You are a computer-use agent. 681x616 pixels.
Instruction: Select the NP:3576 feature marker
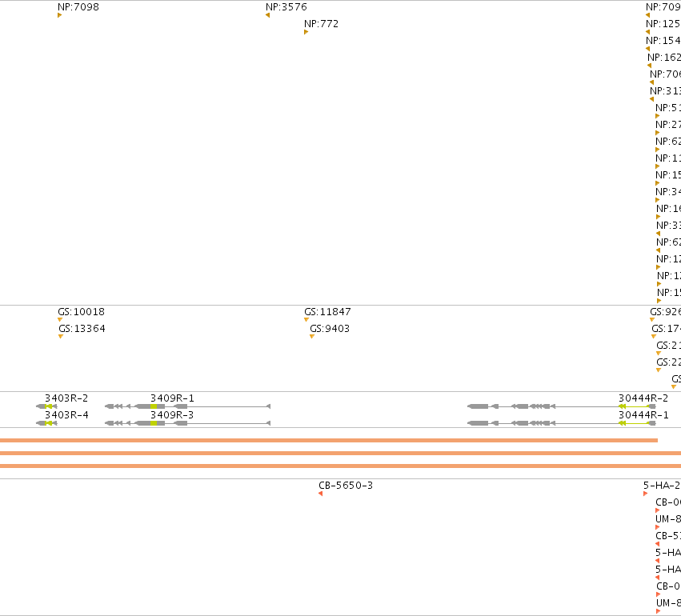click(267, 15)
